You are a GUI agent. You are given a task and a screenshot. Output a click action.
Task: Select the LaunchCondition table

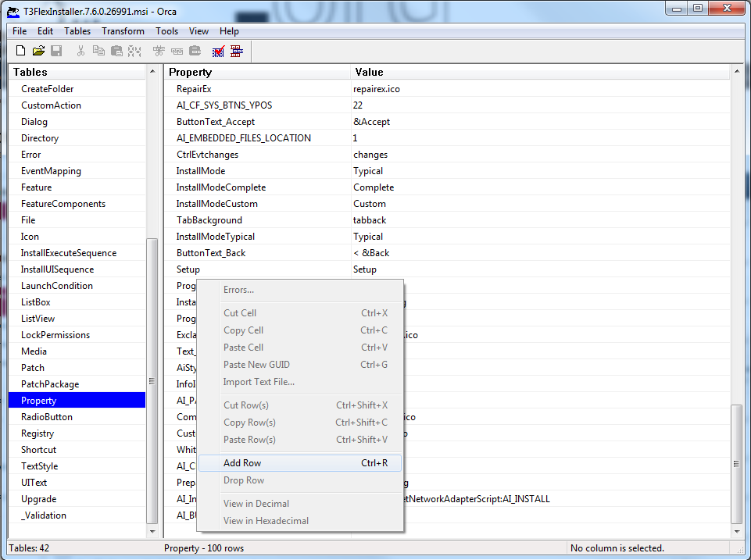(x=57, y=286)
